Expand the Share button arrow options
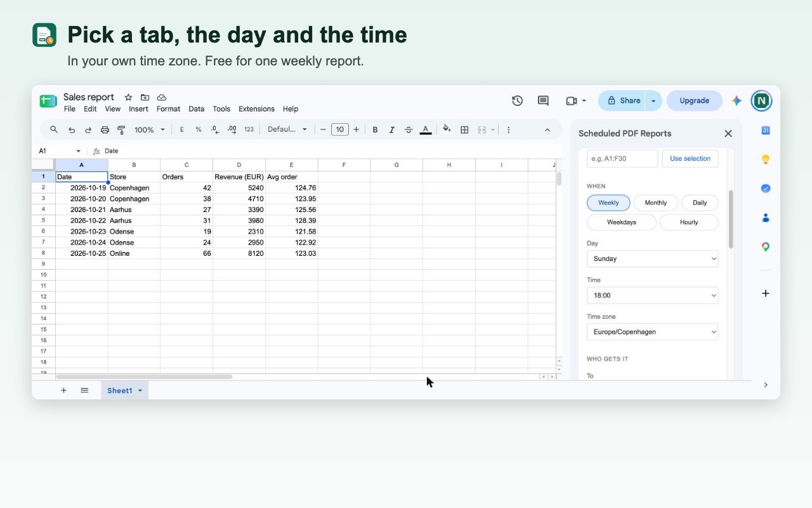Image resolution: width=812 pixels, height=508 pixels. point(653,100)
